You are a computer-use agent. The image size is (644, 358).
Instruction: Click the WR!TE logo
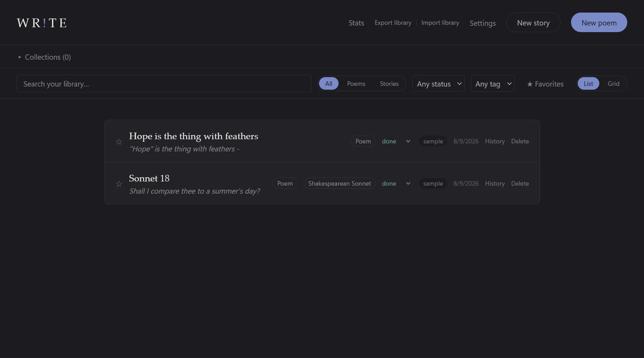42,23
